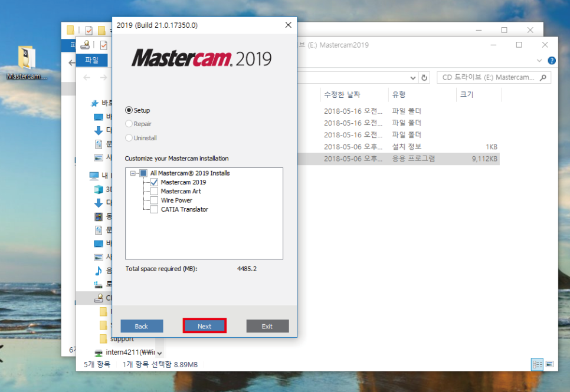Screen dimensions: 570x392
Task: Click the Back button in installer
Action: click(142, 326)
